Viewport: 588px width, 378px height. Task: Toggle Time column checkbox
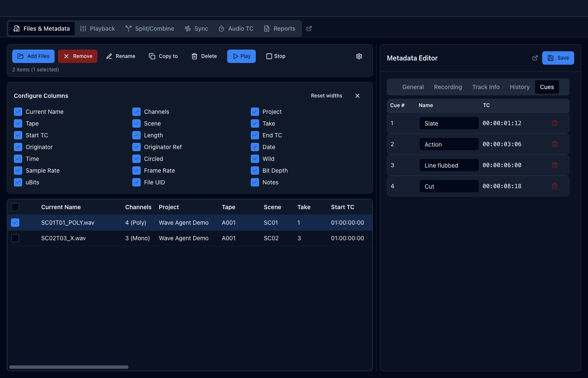[x=18, y=159]
